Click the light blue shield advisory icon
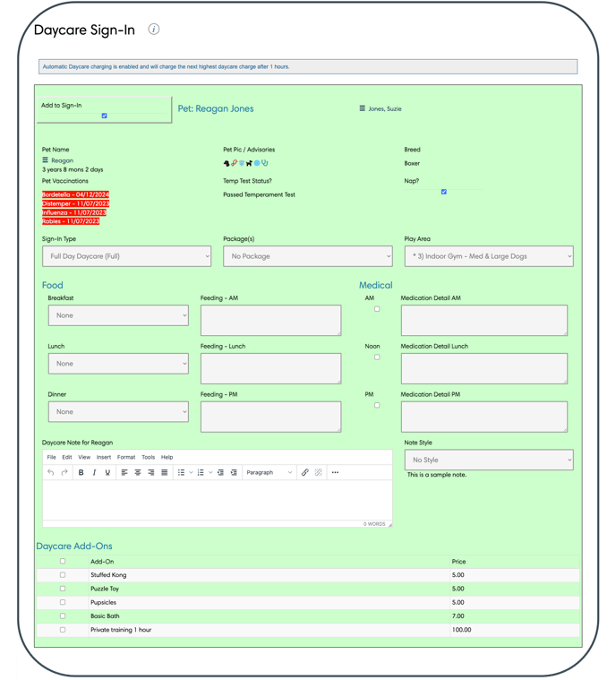 [242, 163]
